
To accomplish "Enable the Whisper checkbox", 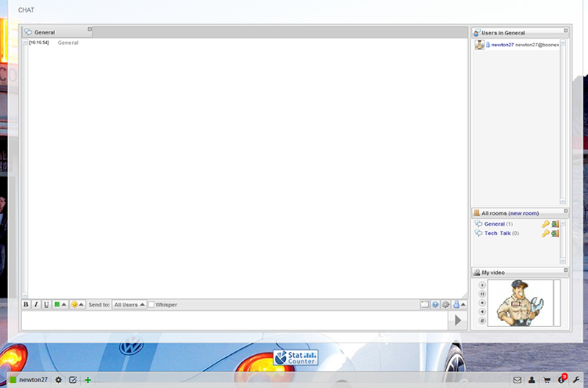I will pos(151,304).
